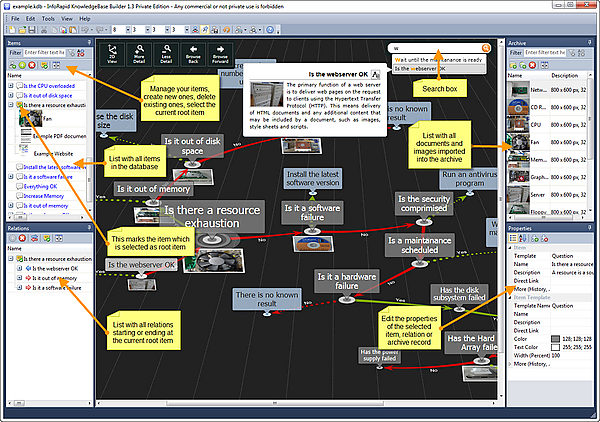Click the orange search icon in search box
The height and width of the screenshot is (422, 600).
(x=485, y=47)
